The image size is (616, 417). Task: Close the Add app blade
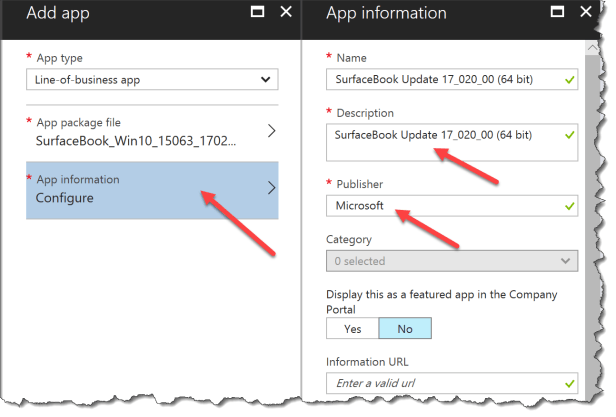point(286,13)
